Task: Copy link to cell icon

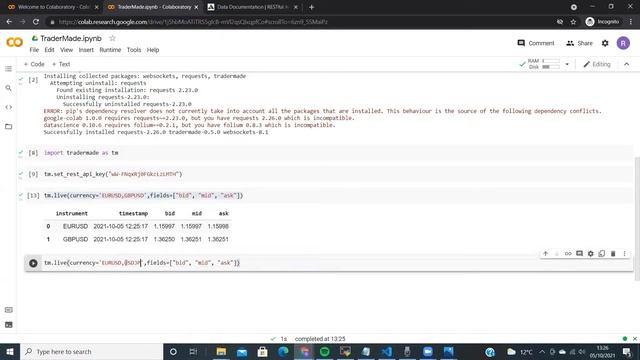Action: tap(568, 253)
